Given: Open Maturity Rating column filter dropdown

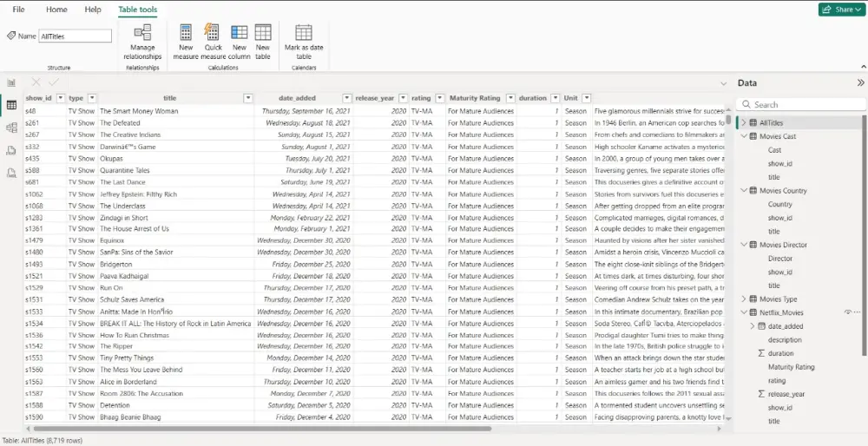Looking at the screenshot, I should pos(511,98).
